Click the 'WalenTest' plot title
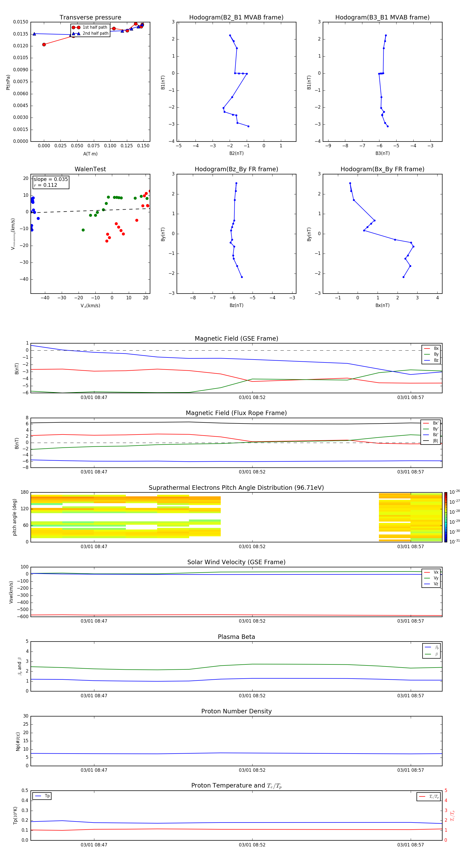 pyautogui.click(x=90, y=169)
